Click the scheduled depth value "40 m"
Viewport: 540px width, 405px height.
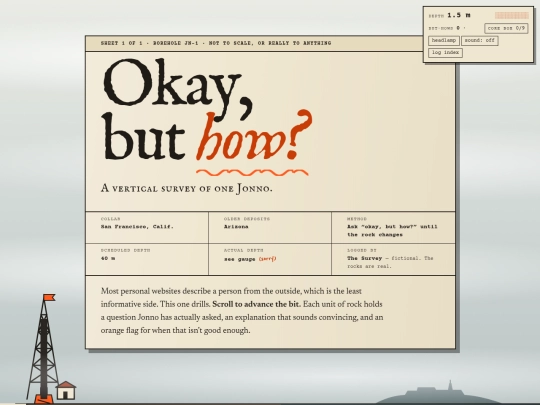point(108,258)
